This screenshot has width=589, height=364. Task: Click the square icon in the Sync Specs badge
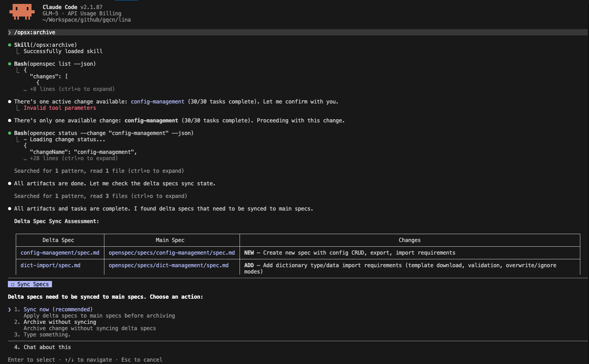click(x=12, y=284)
